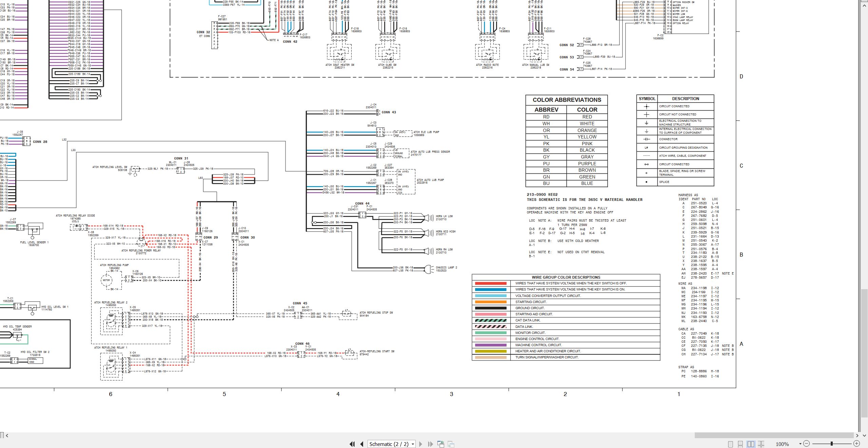
Task: Click the go to previous view icon
Action: click(x=441, y=444)
